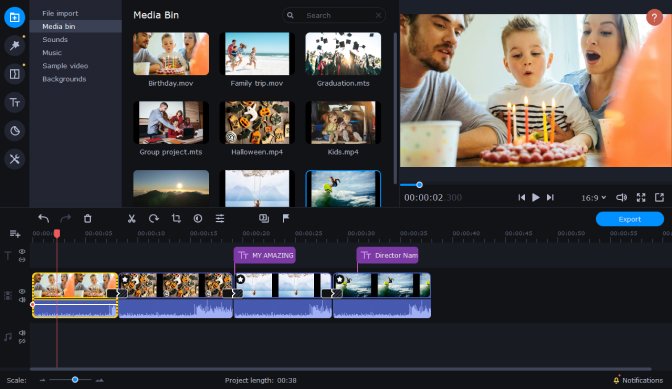This screenshot has height=389, width=672.
Task: Open Notifications in the status bar
Action: tap(638, 380)
